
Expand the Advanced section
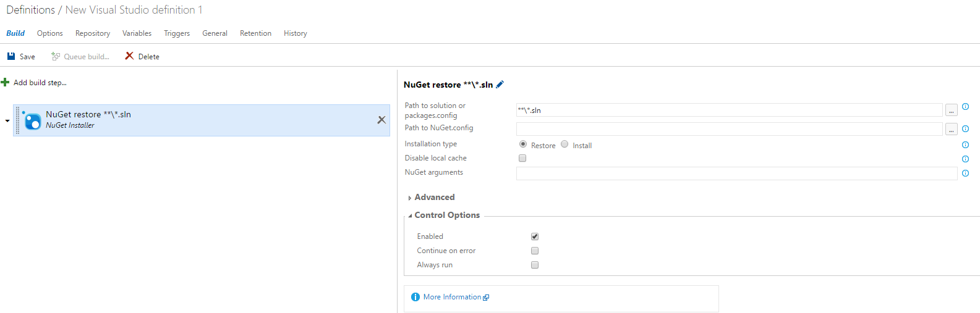coord(410,198)
